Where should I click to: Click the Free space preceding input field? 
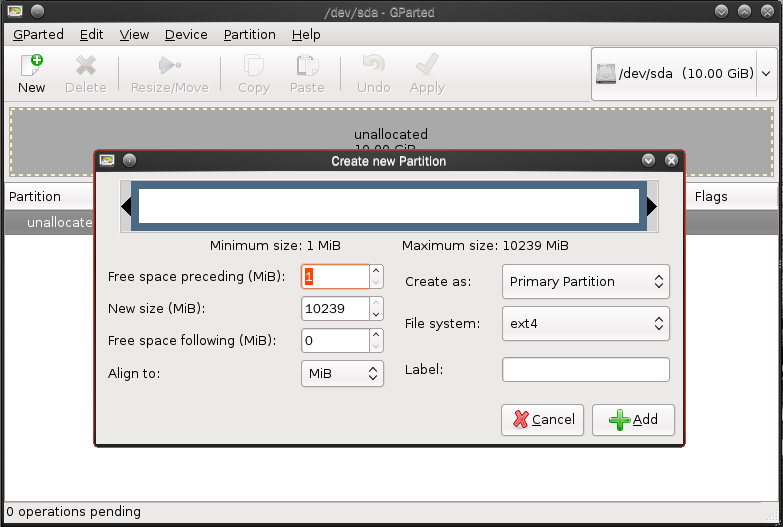tap(336, 277)
